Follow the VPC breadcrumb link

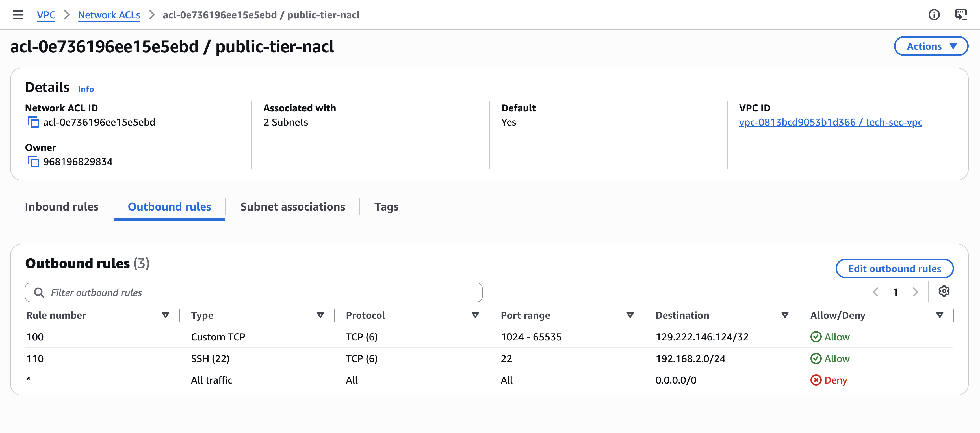(46, 15)
